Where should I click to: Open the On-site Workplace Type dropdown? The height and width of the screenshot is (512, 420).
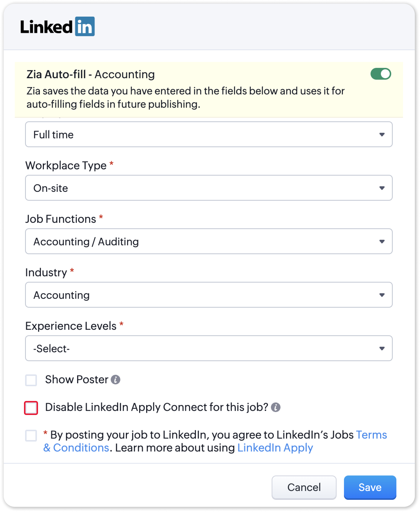209,188
